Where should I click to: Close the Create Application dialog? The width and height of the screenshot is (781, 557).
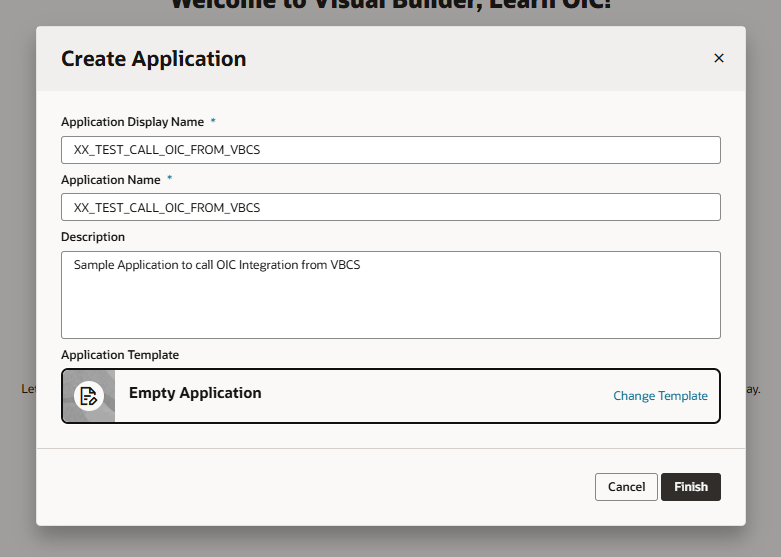718,58
